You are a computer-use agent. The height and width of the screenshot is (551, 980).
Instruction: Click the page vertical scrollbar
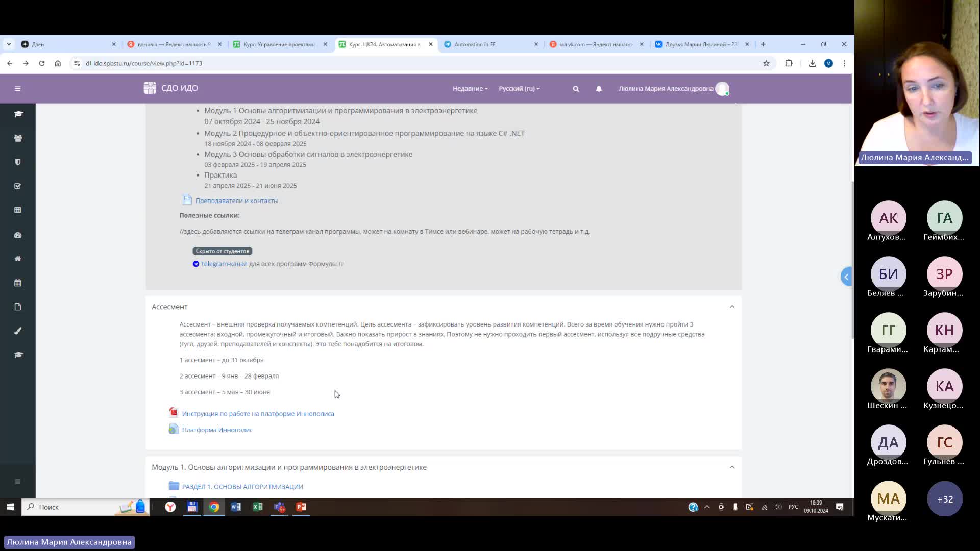pos(852,260)
